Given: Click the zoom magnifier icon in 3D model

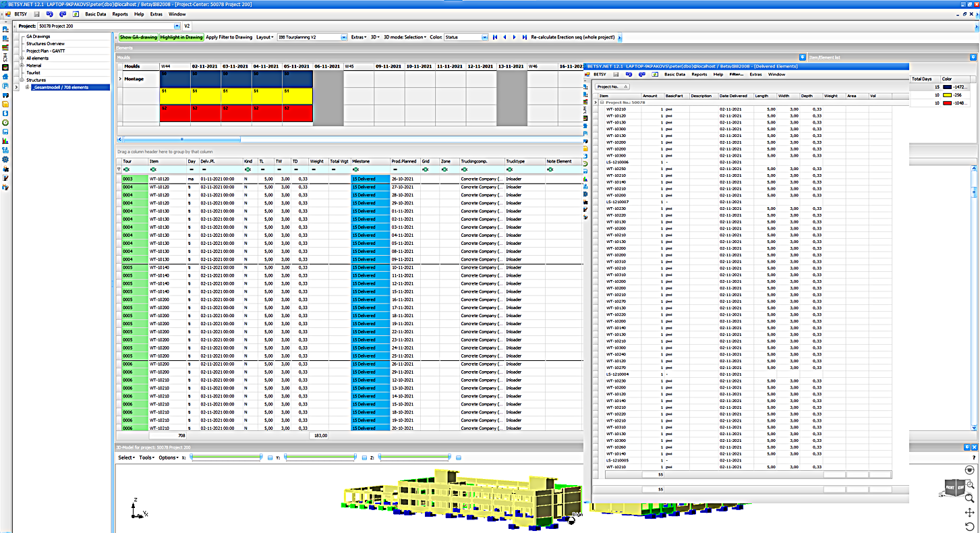Looking at the screenshot, I should pos(970,498).
